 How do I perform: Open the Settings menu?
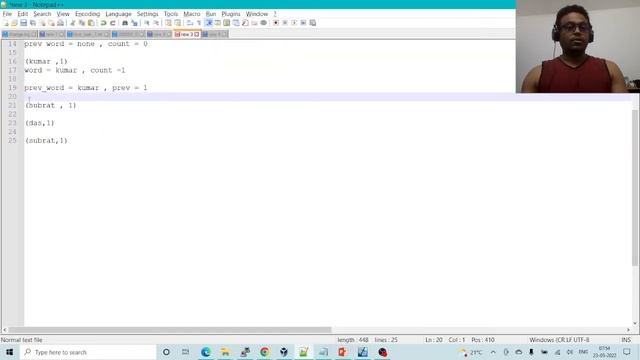pyautogui.click(x=147, y=14)
